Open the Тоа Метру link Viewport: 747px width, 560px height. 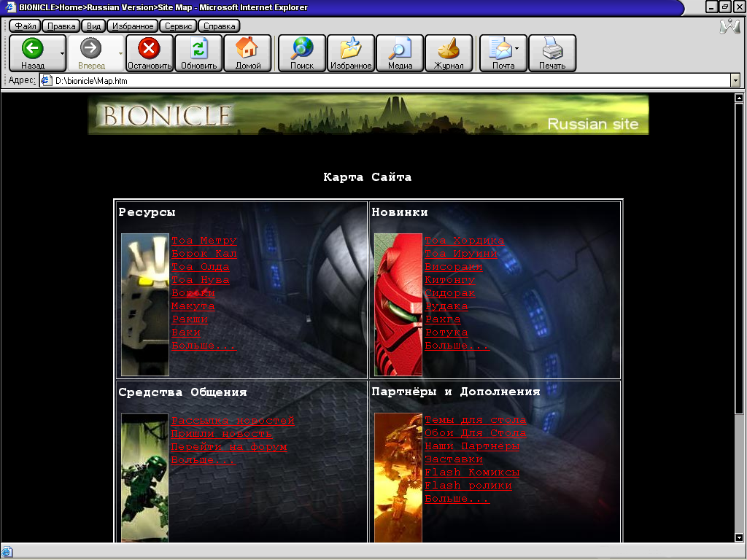(x=204, y=241)
